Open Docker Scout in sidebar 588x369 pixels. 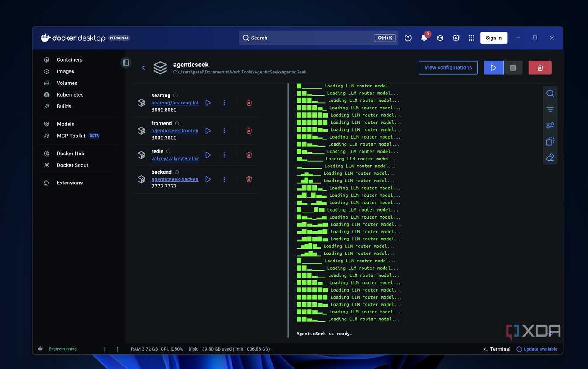[72, 165]
